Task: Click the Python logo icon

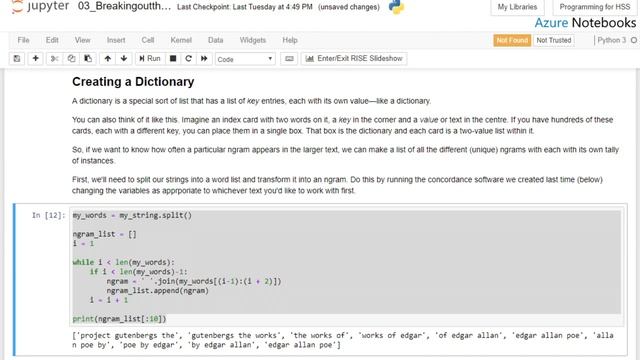Action: coord(396,6)
